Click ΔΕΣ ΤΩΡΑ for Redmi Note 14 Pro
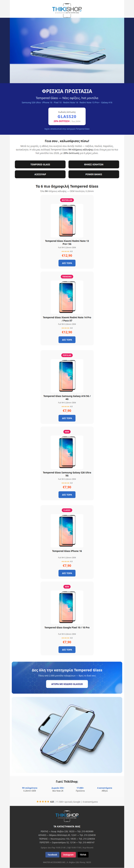 pyautogui.click(x=67, y=340)
